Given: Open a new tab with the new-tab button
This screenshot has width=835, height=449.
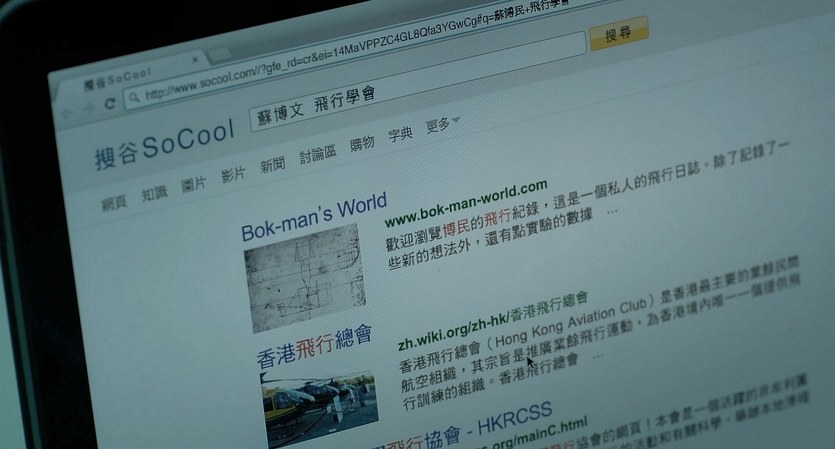Looking at the screenshot, I should point(219,53).
